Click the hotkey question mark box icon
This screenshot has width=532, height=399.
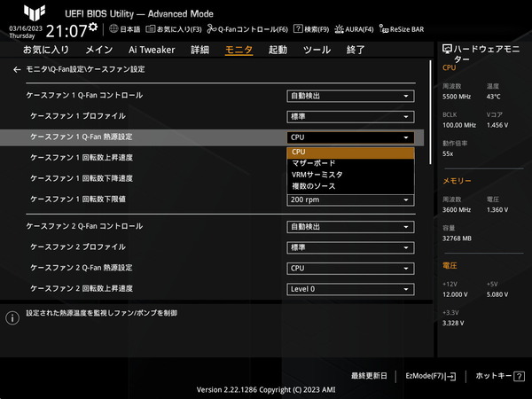click(519, 376)
